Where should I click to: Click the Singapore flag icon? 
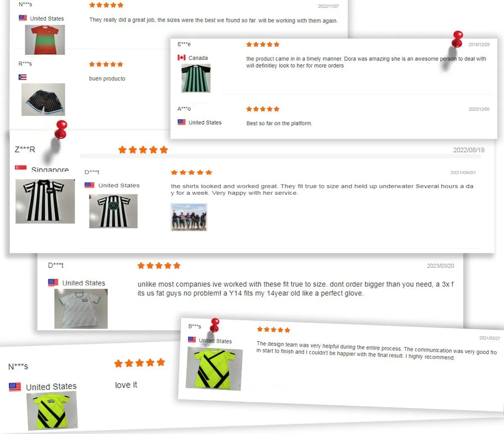(21, 167)
